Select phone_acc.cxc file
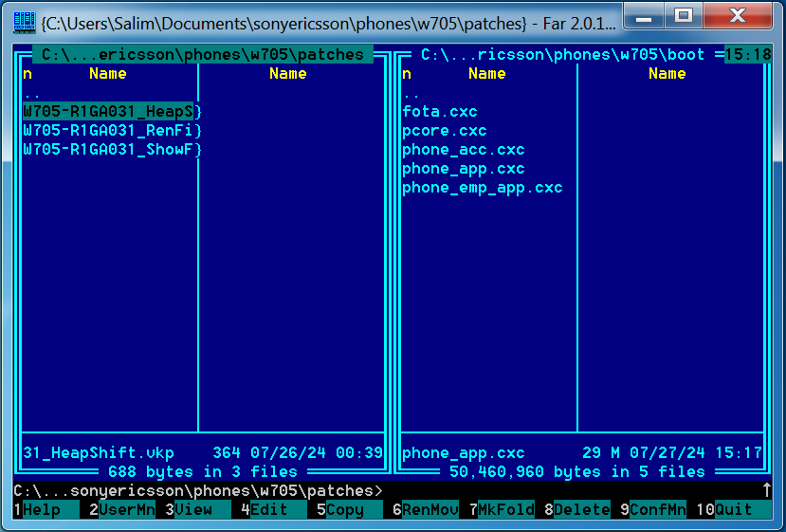This screenshot has width=786, height=532. 464,150
